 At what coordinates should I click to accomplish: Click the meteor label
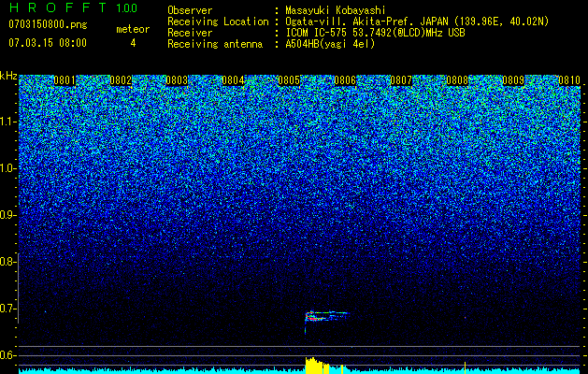pyautogui.click(x=133, y=29)
